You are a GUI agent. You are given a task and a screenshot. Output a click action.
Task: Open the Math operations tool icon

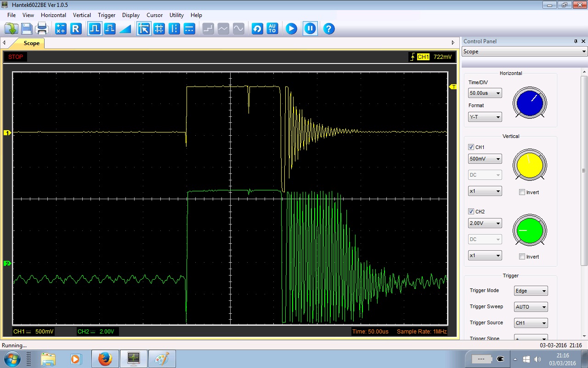click(61, 29)
